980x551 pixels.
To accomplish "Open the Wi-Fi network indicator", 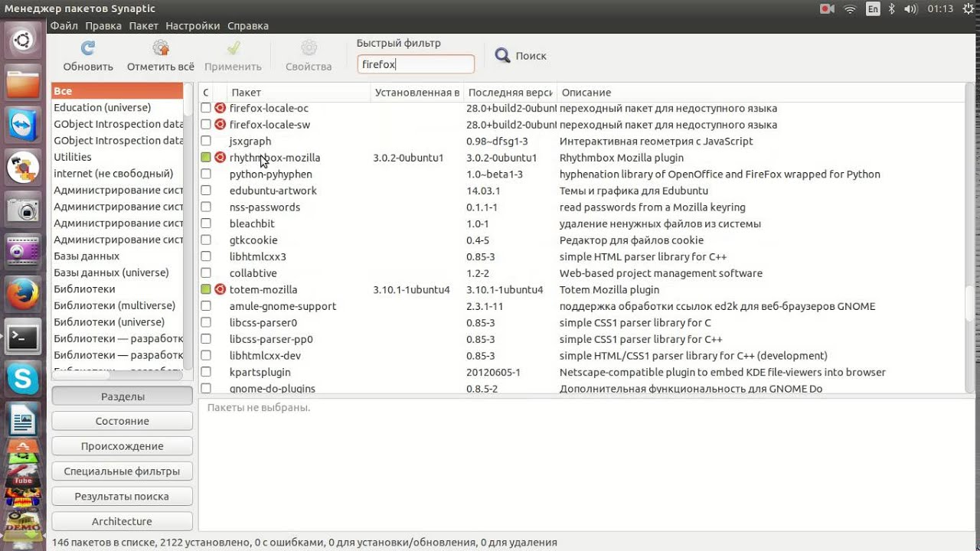I will point(850,9).
